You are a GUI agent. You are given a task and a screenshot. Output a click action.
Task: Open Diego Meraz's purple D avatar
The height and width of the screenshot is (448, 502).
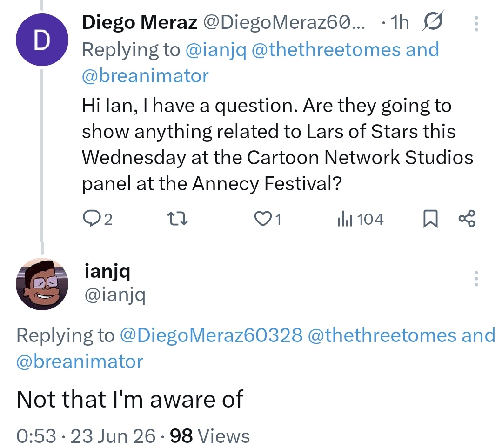click(x=42, y=40)
